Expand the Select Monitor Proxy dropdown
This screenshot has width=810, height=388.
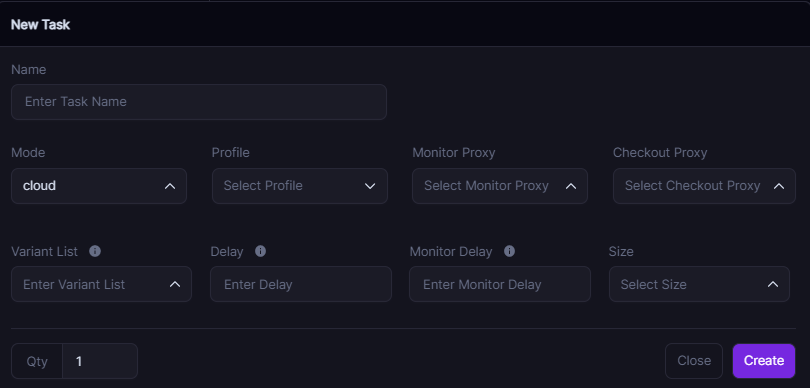click(500, 186)
